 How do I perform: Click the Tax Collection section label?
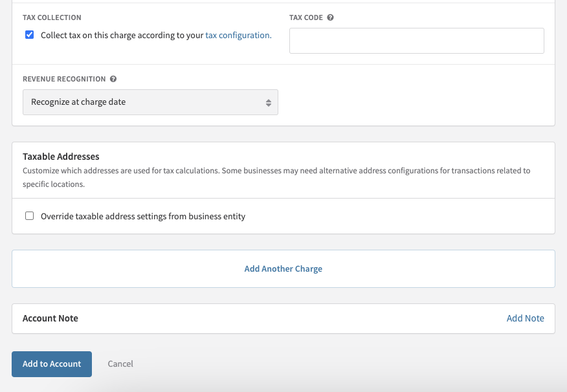pos(52,17)
